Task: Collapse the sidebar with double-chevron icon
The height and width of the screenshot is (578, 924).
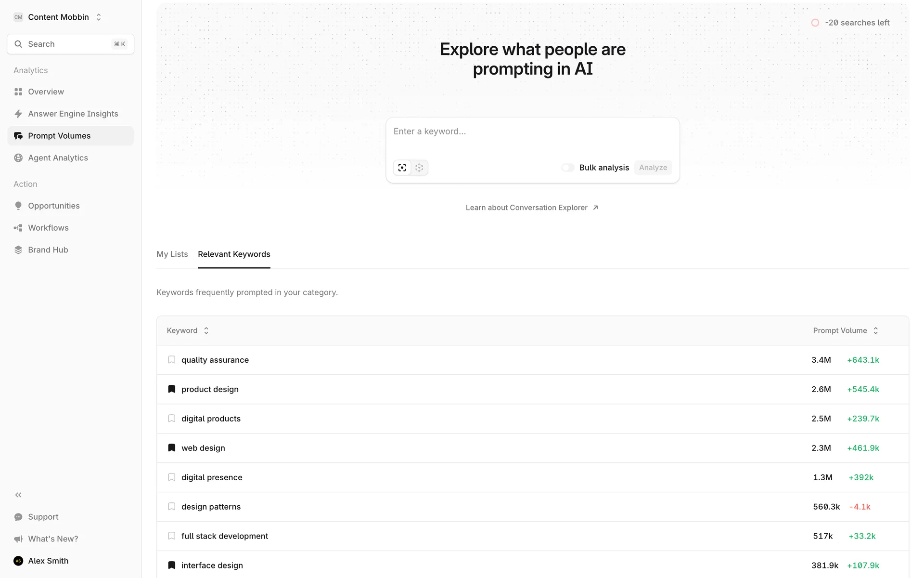Action: click(18, 495)
